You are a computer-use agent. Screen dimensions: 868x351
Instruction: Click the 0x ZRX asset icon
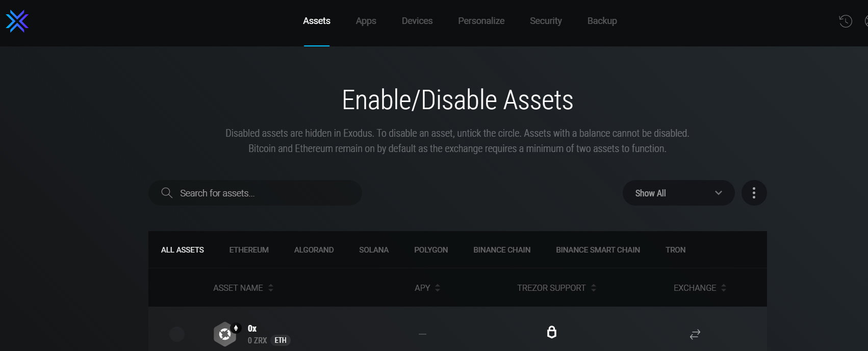[x=225, y=334]
